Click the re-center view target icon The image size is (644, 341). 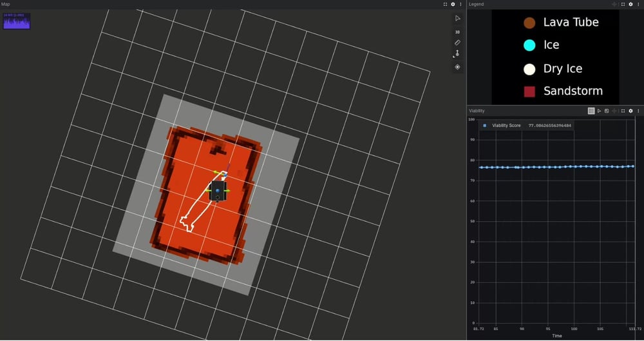(457, 67)
